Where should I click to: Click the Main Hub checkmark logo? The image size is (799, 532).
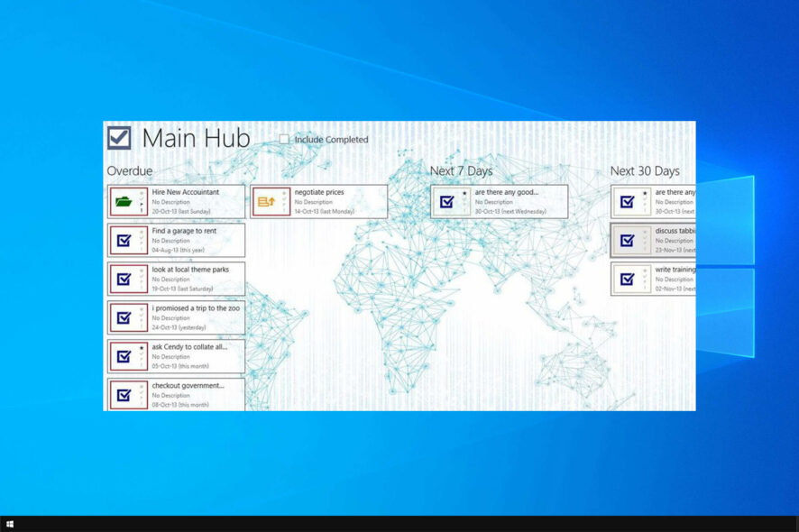[119, 138]
